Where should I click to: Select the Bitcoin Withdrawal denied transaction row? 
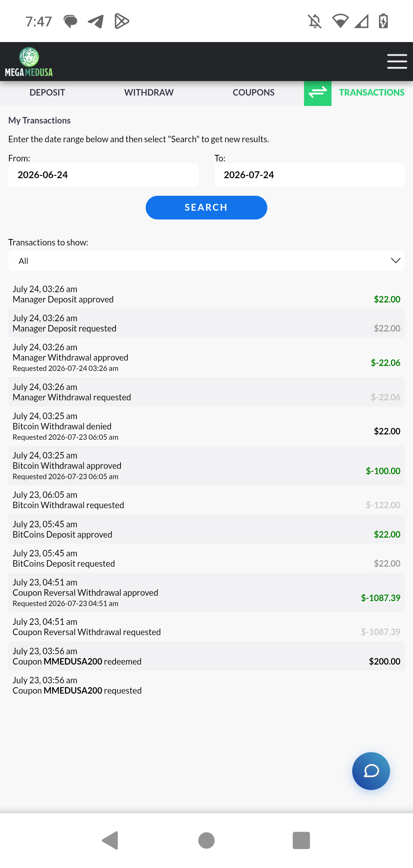pyautogui.click(x=206, y=426)
